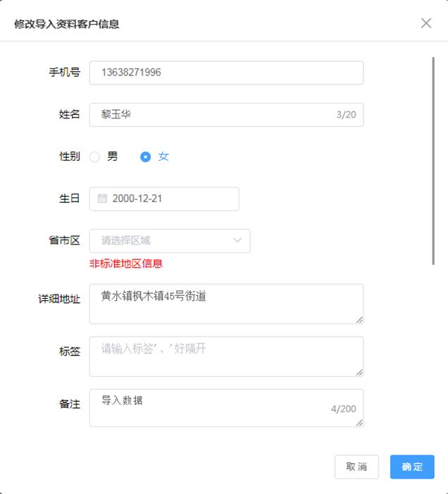The width and height of the screenshot is (448, 494).
Task: Click the dialog's vertical scrollbar
Action: point(433,161)
